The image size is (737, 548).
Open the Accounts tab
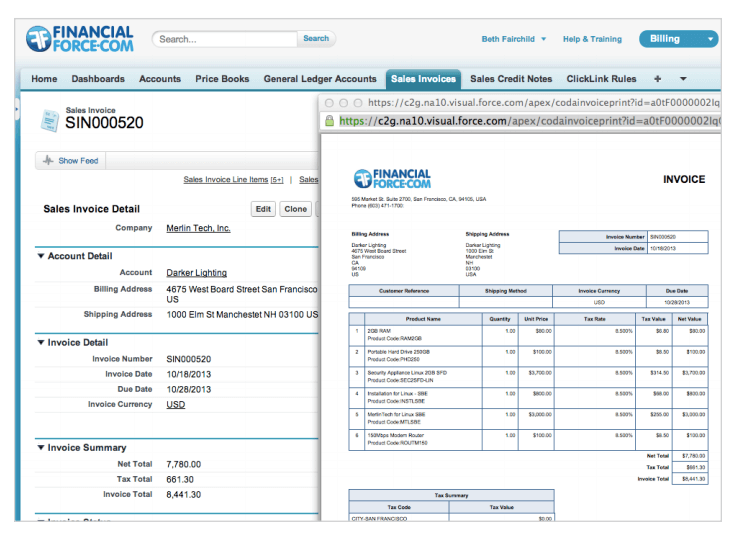160,79
